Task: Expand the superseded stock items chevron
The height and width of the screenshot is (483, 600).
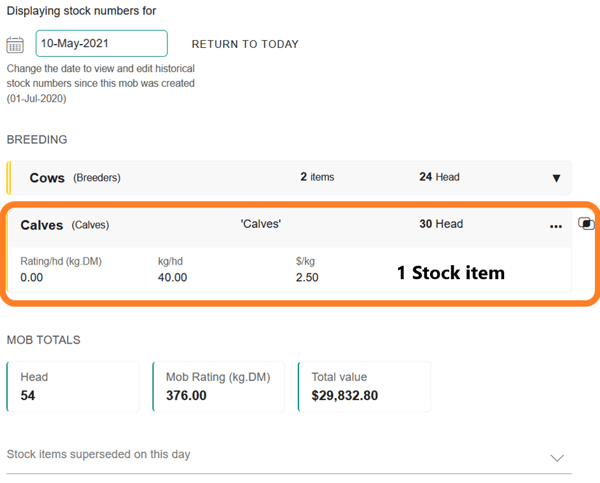Action: [x=557, y=457]
